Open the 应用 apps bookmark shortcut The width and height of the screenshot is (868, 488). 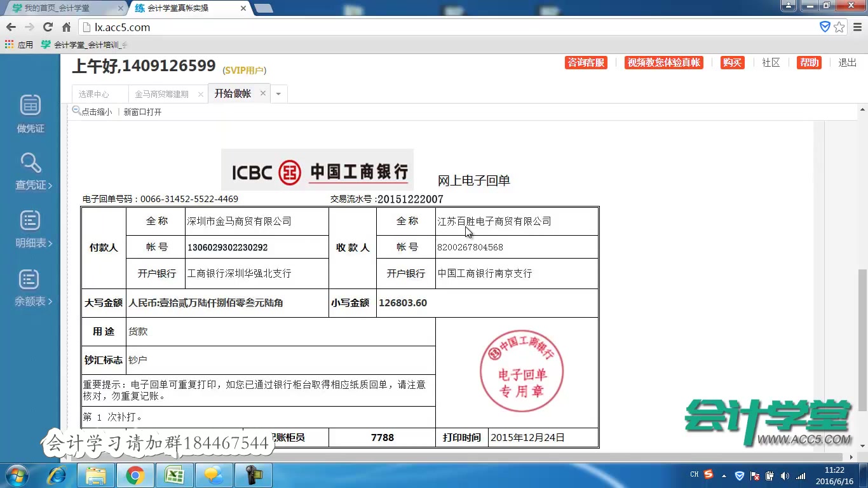tap(19, 44)
